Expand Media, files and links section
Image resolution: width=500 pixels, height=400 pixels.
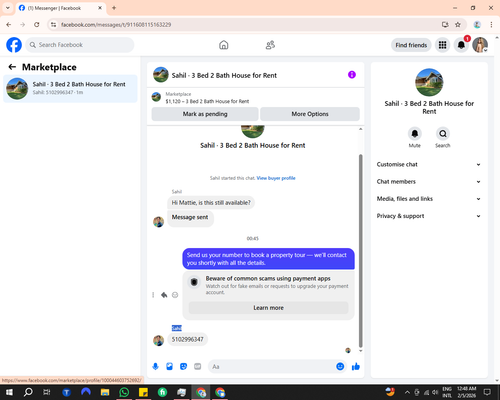pyautogui.click(x=429, y=199)
